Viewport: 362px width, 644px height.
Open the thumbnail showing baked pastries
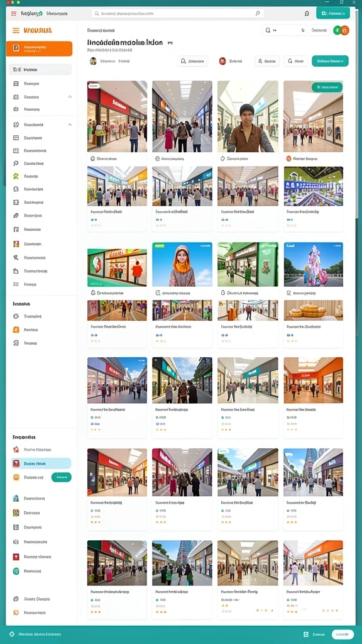coord(313,310)
